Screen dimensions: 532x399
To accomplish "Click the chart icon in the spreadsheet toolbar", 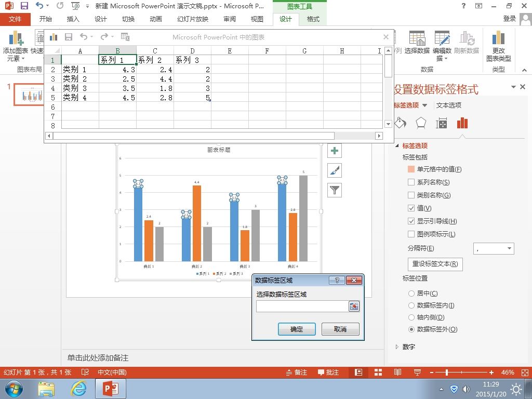I will (54, 37).
